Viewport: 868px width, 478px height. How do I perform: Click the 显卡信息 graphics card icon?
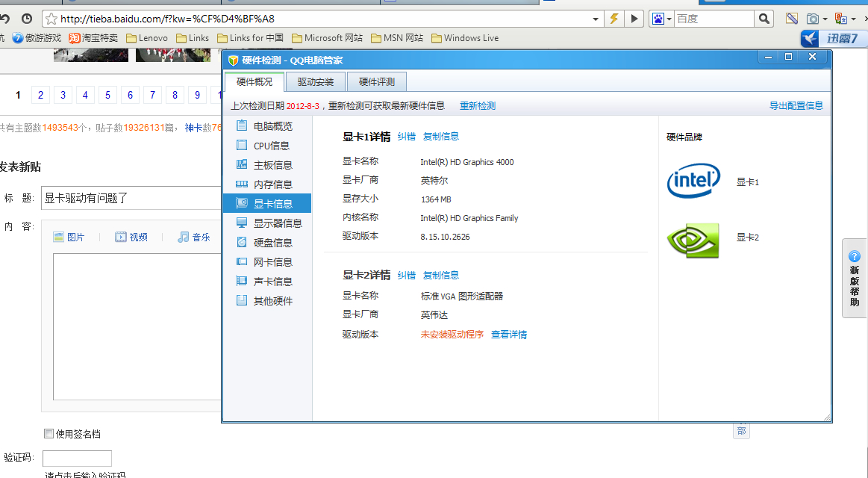[x=242, y=203]
